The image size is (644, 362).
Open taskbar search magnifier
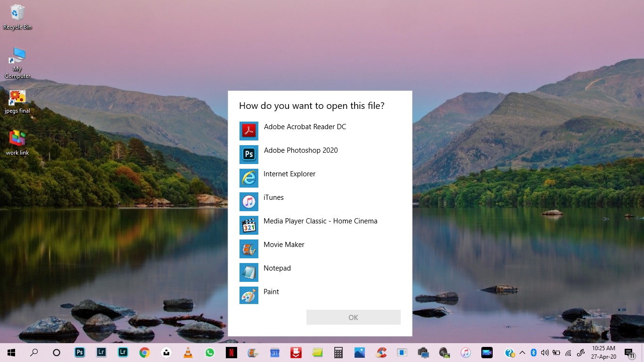tap(34, 353)
